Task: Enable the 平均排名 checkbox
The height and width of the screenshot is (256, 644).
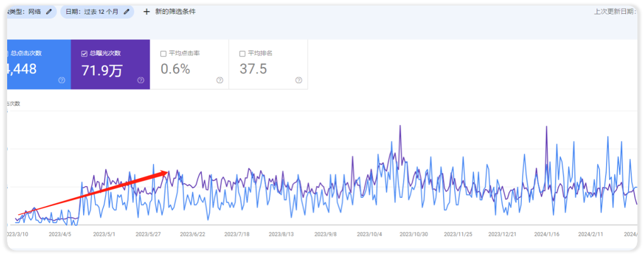Action: (x=242, y=53)
